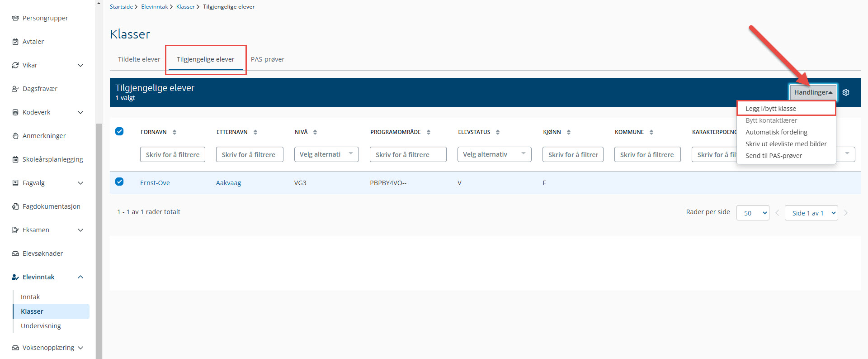868x359 pixels.
Task: Click the Avtaler calendar icon
Action: [x=15, y=42]
